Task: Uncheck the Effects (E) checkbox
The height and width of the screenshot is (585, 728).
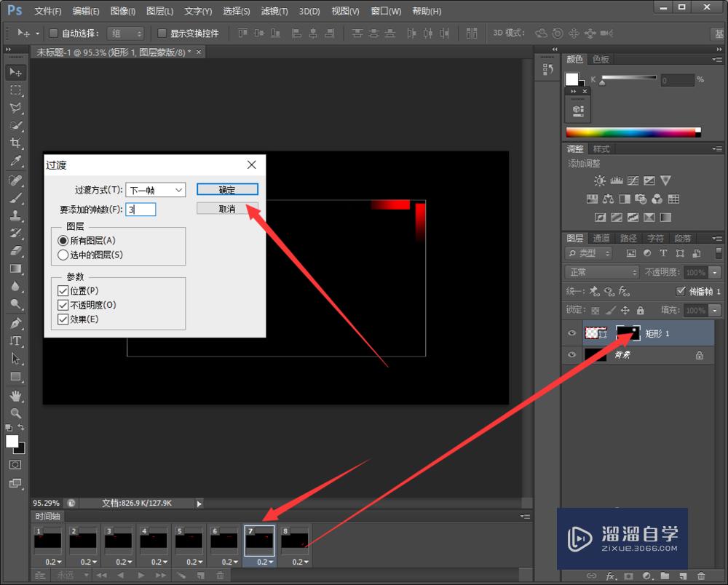Action: pos(63,319)
